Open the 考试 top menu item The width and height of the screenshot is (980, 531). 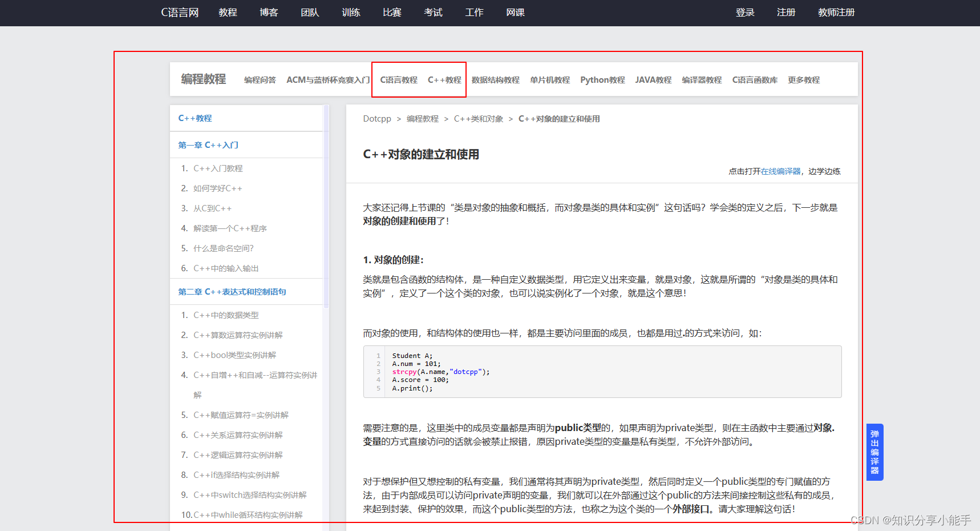click(x=433, y=13)
